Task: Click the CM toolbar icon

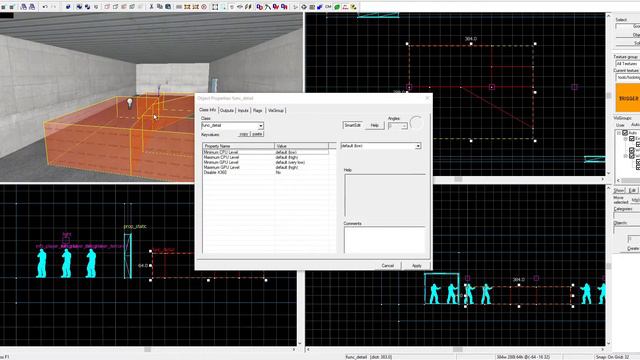Action: pyautogui.click(x=328, y=7)
